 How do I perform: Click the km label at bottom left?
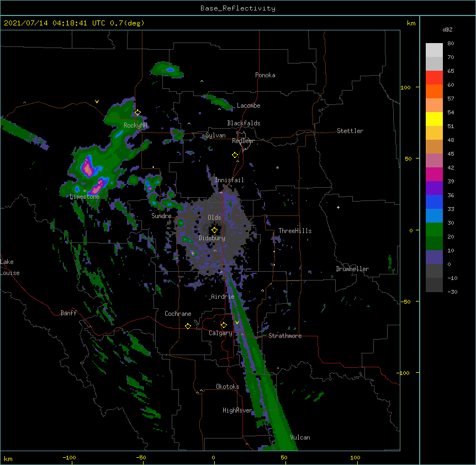click(8, 459)
